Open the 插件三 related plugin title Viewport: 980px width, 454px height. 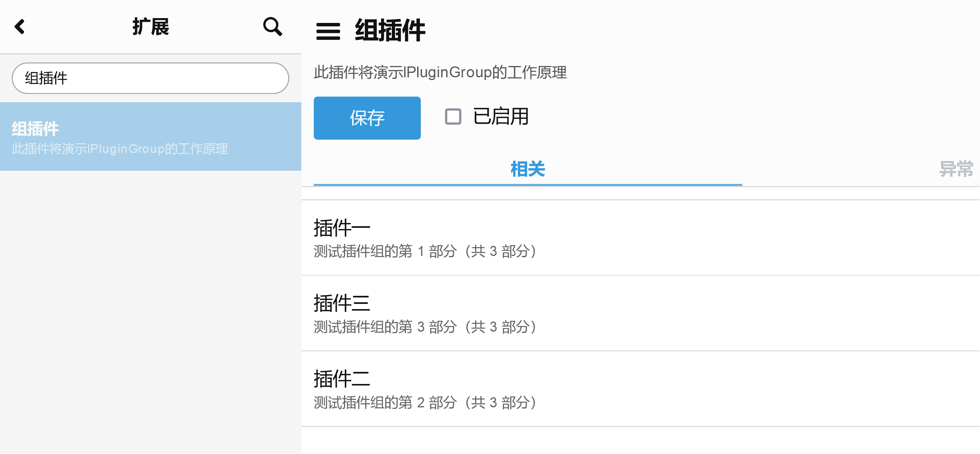point(342,303)
